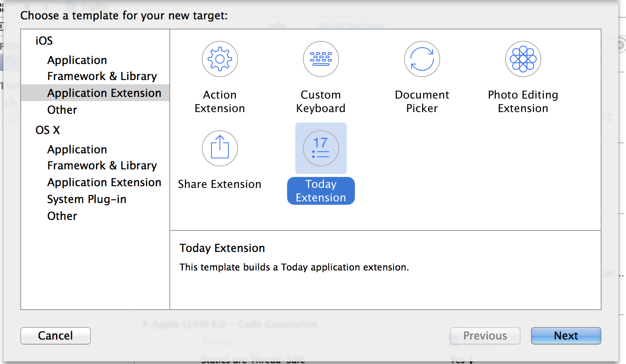626x364 pixels.
Task: Select the Photo Editing Extension icon
Action: point(523,59)
